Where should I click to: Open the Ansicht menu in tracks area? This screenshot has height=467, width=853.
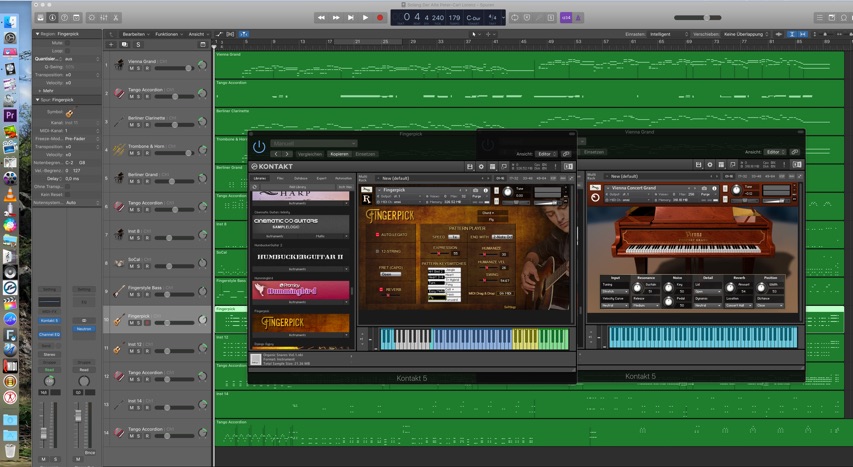pos(198,34)
